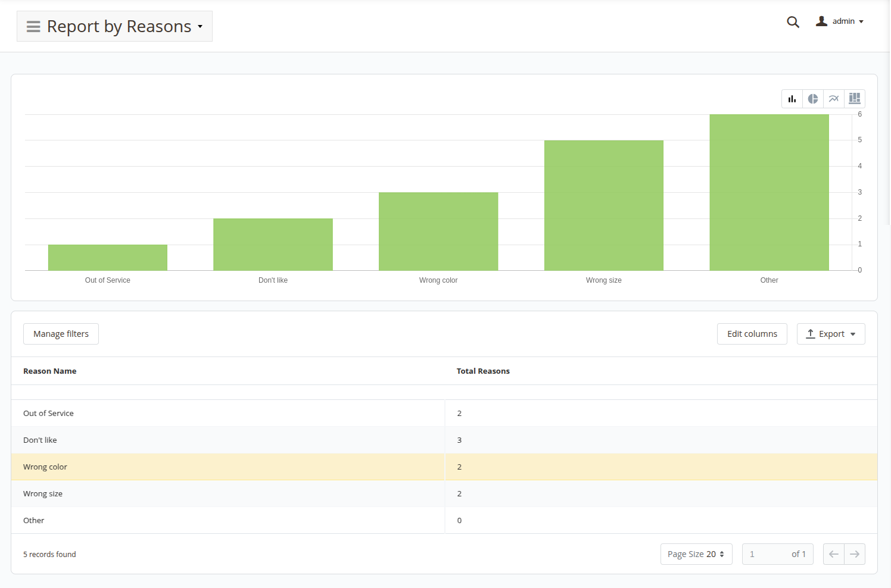Go to previous page arrow

pyautogui.click(x=834, y=554)
